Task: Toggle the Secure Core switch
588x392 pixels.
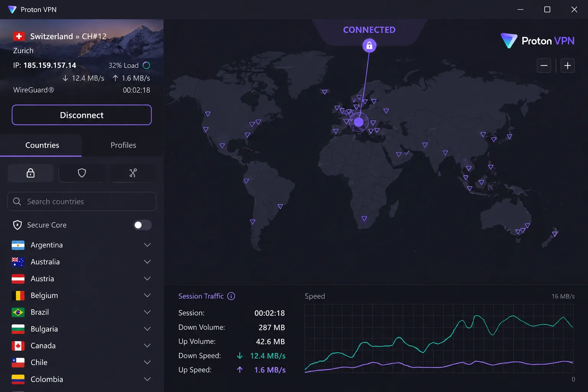Action: pos(142,225)
